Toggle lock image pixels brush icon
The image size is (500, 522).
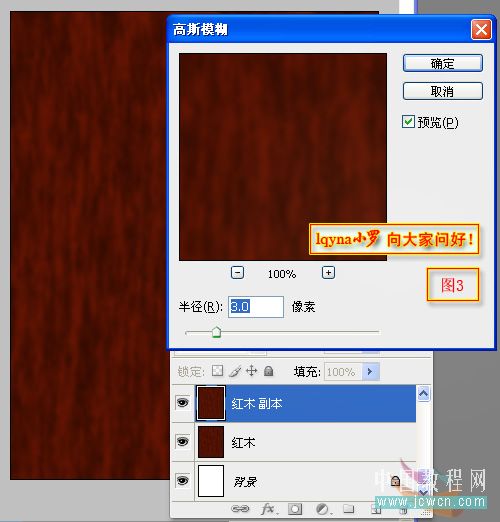point(235,371)
